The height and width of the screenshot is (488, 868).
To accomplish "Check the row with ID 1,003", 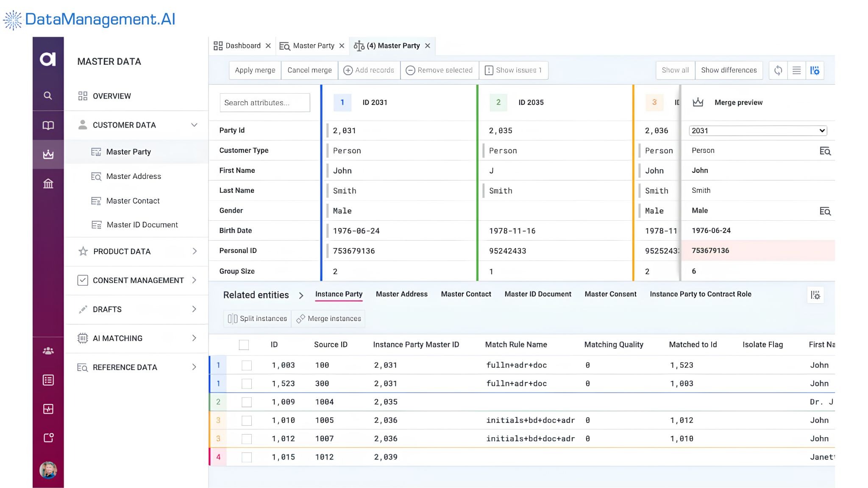I will coord(247,365).
